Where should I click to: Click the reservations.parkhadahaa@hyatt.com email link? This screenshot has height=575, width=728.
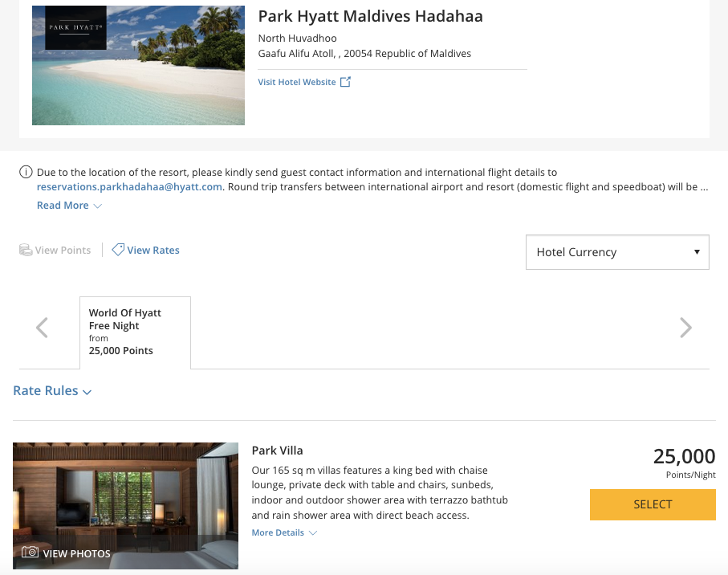point(129,186)
